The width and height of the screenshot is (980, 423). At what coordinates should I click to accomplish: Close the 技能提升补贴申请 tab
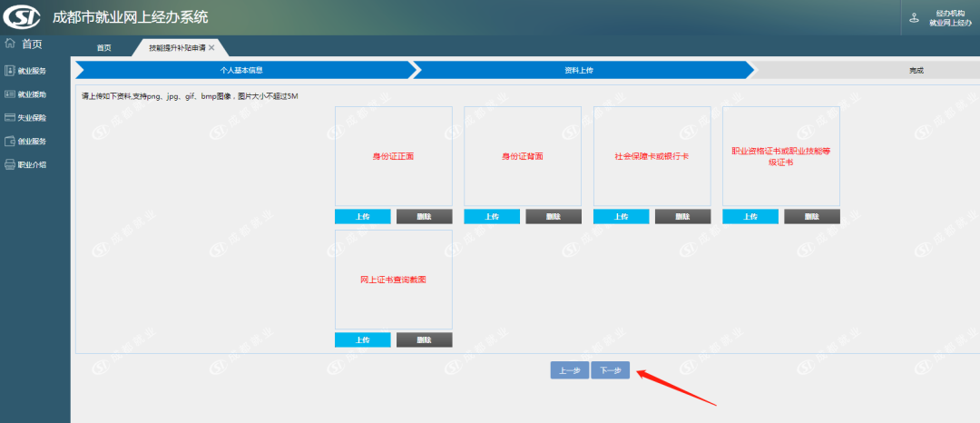coord(212,47)
